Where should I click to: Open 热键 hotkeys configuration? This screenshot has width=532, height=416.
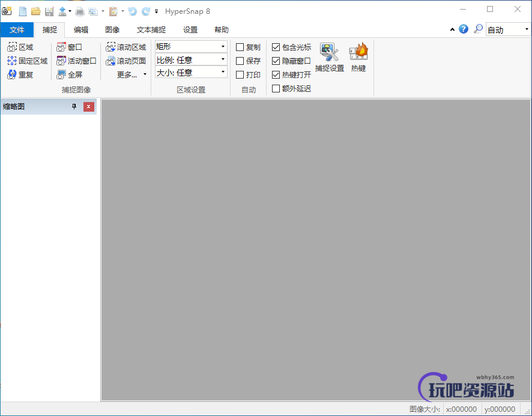point(358,58)
